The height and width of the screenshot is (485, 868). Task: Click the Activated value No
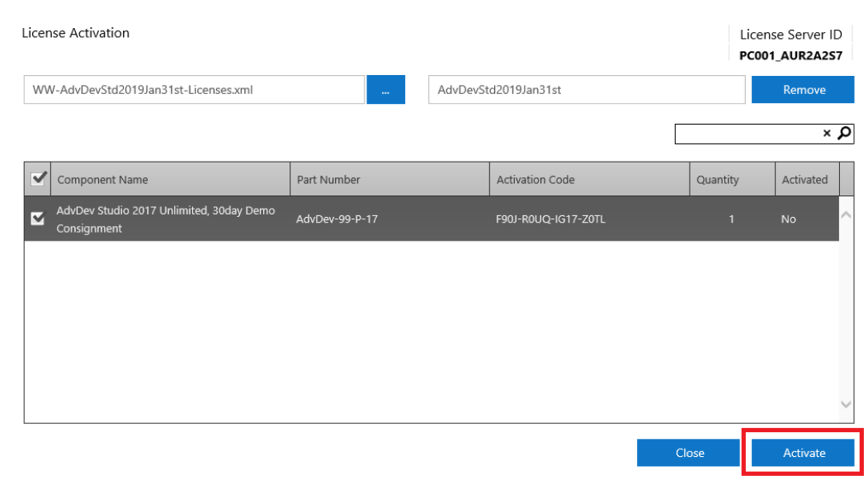(788, 219)
